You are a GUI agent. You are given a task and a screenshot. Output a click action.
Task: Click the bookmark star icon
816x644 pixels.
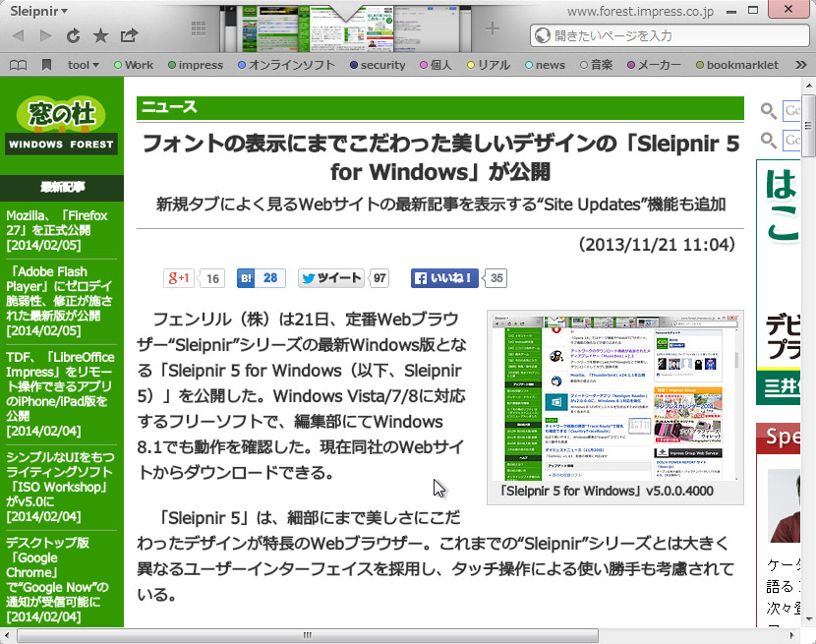[99, 34]
